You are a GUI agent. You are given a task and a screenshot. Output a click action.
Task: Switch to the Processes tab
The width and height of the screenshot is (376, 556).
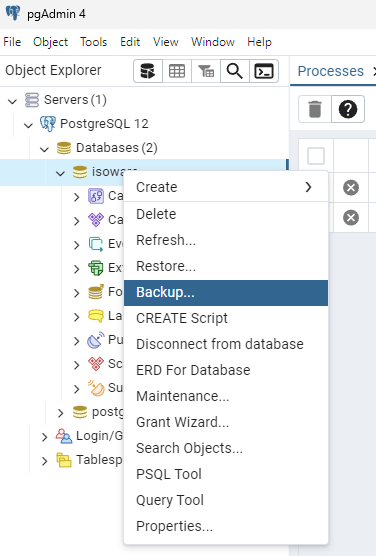(x=330, y=71)
